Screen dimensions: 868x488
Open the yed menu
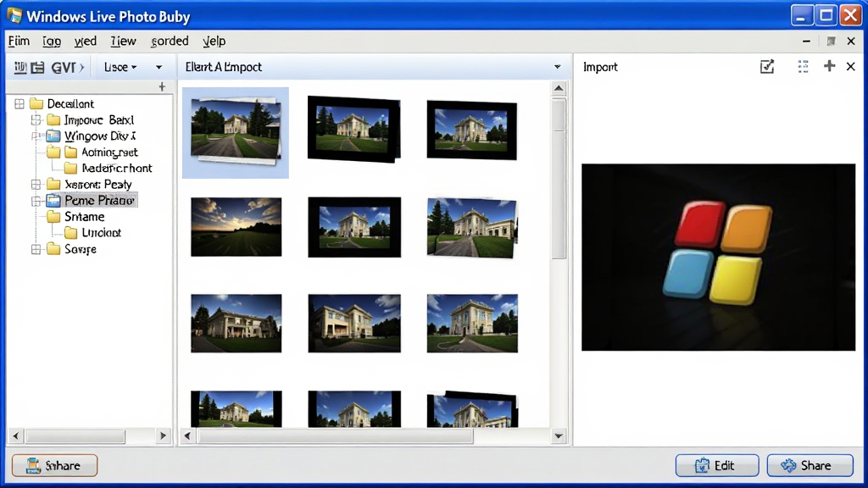[x=86, y=41]
